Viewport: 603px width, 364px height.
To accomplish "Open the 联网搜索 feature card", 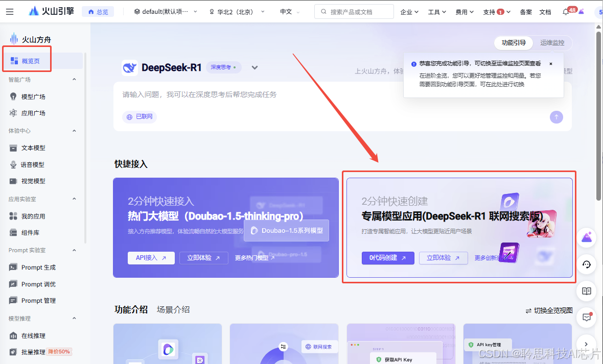I will pos(284,344).
